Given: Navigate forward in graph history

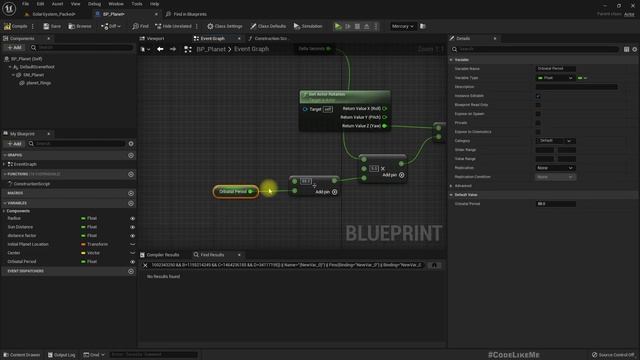Looking at the screenshot, I should tap(173, 49).
